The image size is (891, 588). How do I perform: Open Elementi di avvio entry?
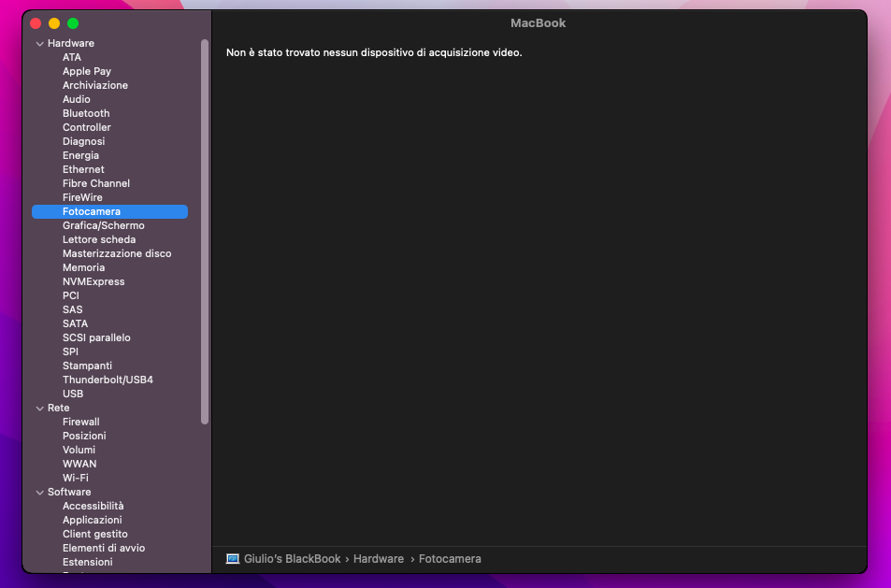point(104,548)
